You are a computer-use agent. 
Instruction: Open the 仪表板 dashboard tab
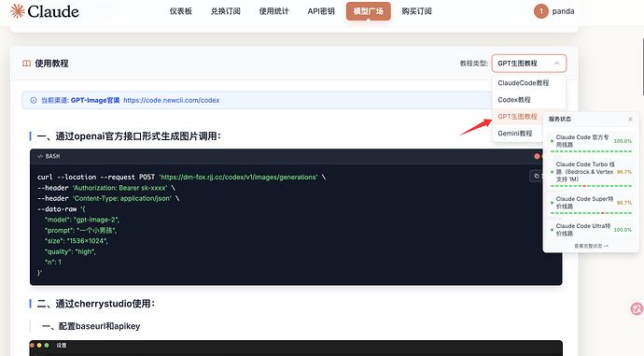click(x=181, y=11)
